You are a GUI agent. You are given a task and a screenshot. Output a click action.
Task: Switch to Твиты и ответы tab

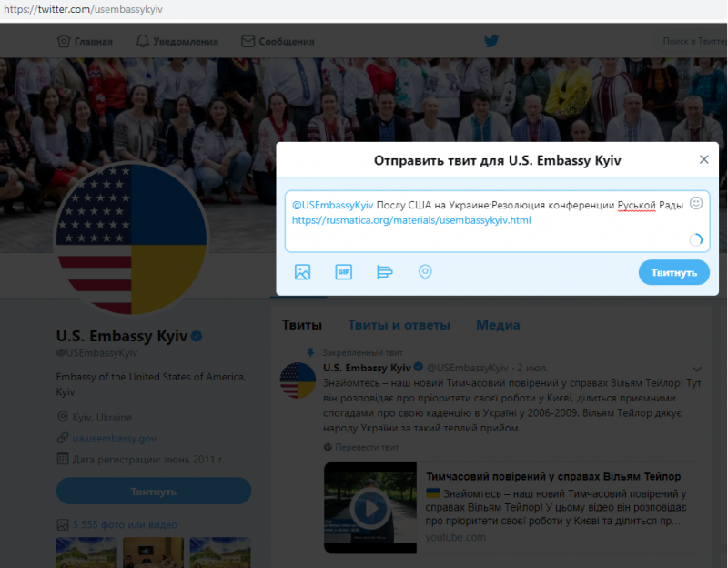pos(399,325)
